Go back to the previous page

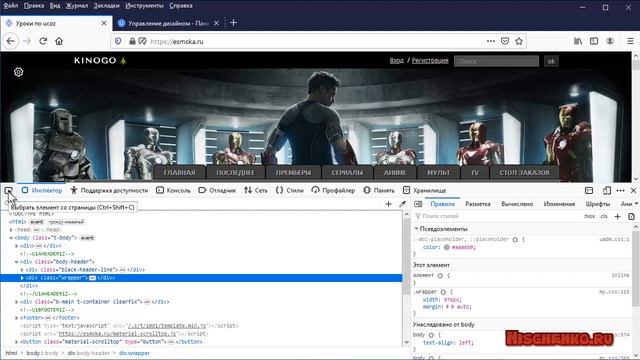11,41
